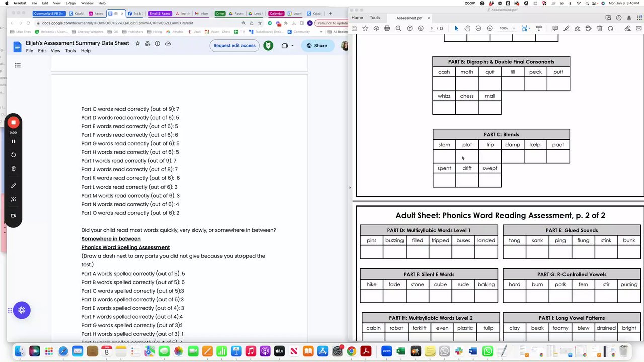This screenshot has width=644, height=362.
Task: Upload the PDF with the cloud arrow icon
Action: [x=376, y=28]
